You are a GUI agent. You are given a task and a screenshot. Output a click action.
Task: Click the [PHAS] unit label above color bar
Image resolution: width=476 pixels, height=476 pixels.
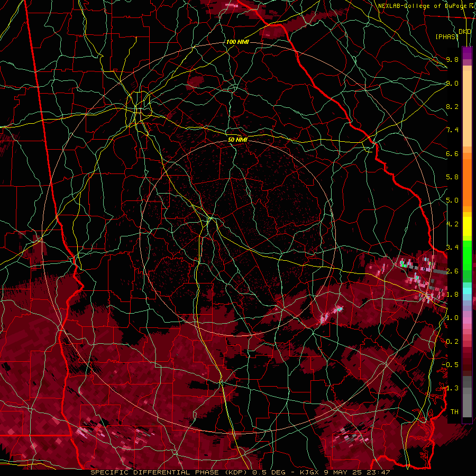click(x=447, y=36)
